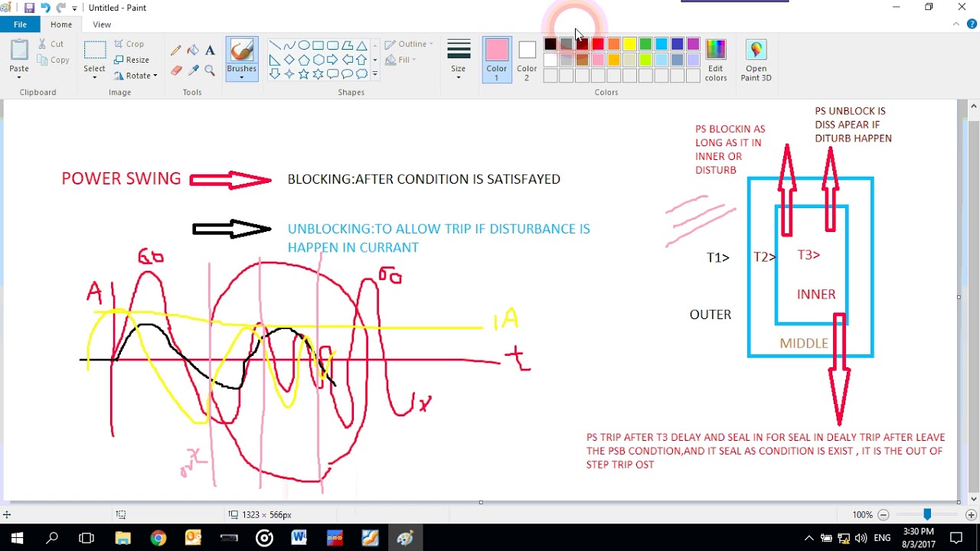Click the zoom out minus button
Viewport: 980px width, 551px height.
(x=884, y=515)
